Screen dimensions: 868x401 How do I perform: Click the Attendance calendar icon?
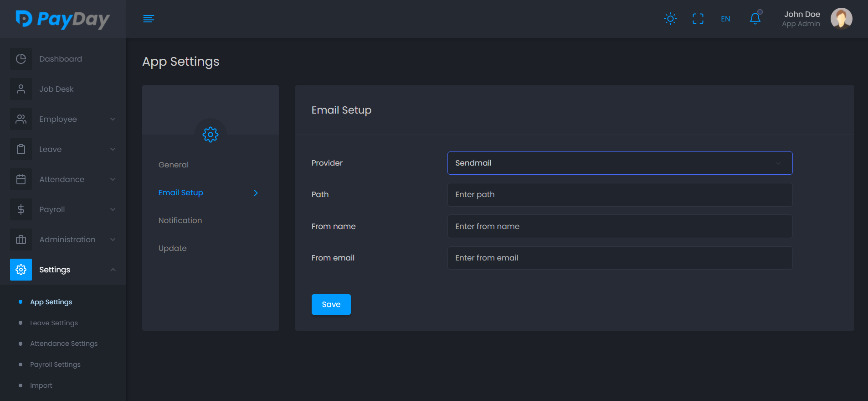[x=21, y=179]
